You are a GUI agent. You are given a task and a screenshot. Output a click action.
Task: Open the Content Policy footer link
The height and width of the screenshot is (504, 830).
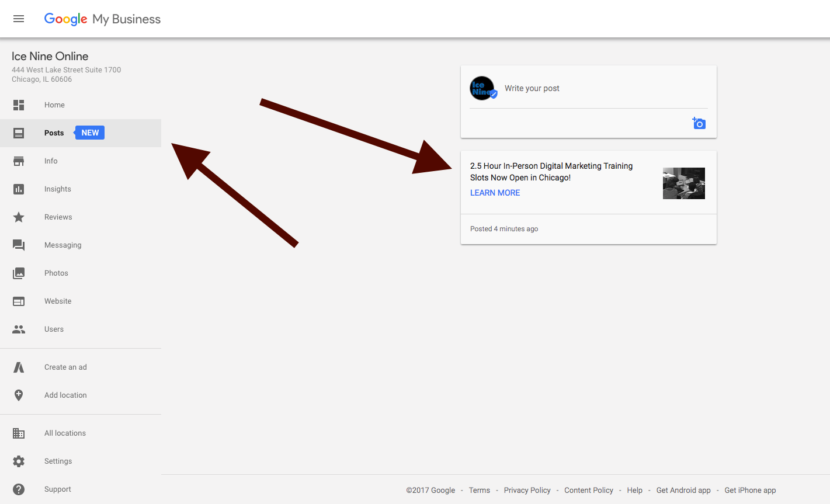(589, 491)
